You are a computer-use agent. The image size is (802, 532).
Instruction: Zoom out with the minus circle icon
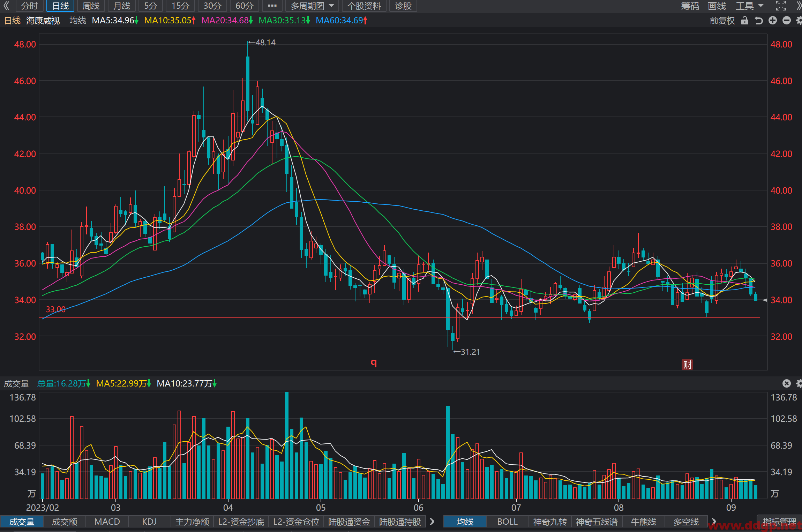(786, 21)
